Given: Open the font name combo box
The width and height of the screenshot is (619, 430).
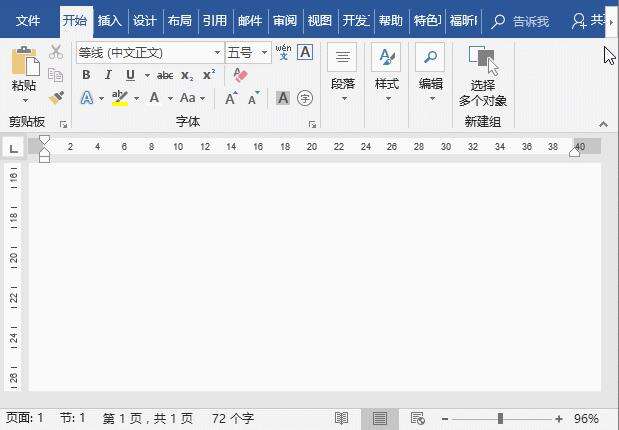Looking at the screenshot, I should tap(150, 53).
